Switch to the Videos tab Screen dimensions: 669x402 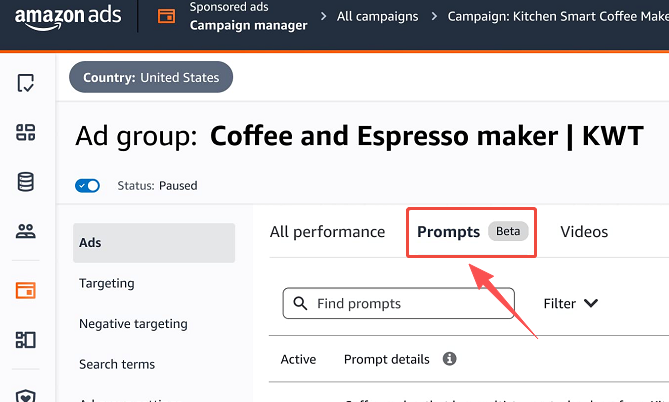(584, 232)
